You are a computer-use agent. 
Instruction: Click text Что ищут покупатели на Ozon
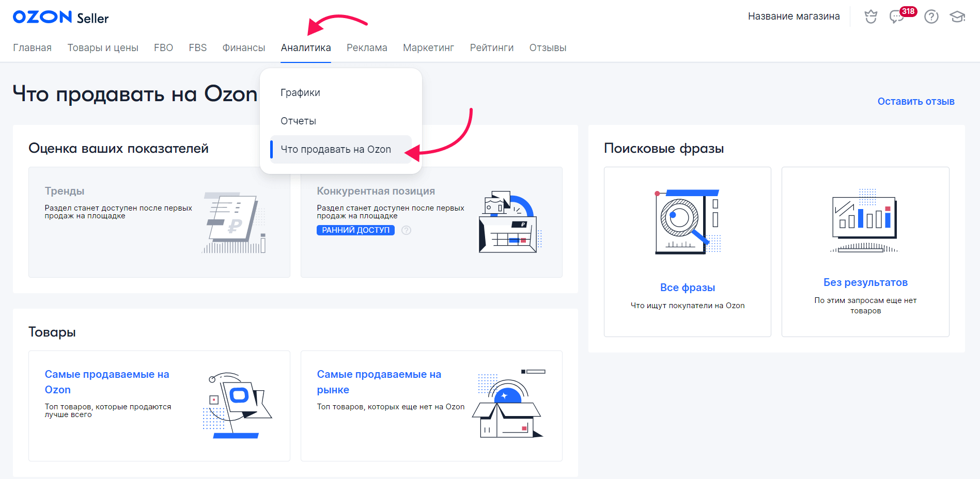[688, 306]
